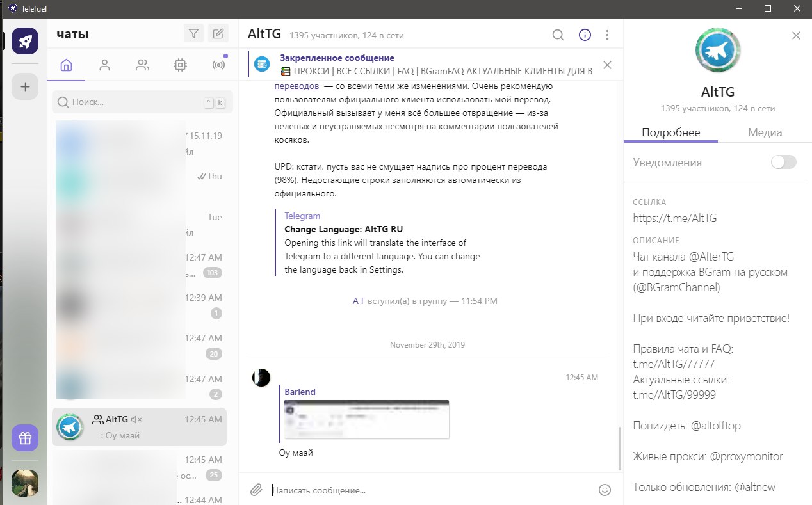Image resolution: width=812 pixels, height=505 pixels.
Task: Click the @BGramChannel mention in description
Action: click(676, 287)
